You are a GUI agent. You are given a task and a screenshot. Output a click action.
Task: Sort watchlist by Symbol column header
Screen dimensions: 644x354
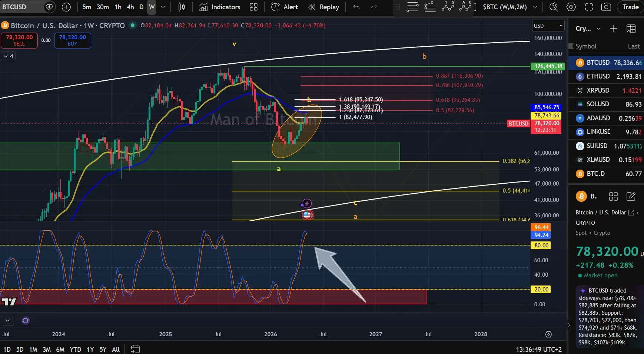586,46
